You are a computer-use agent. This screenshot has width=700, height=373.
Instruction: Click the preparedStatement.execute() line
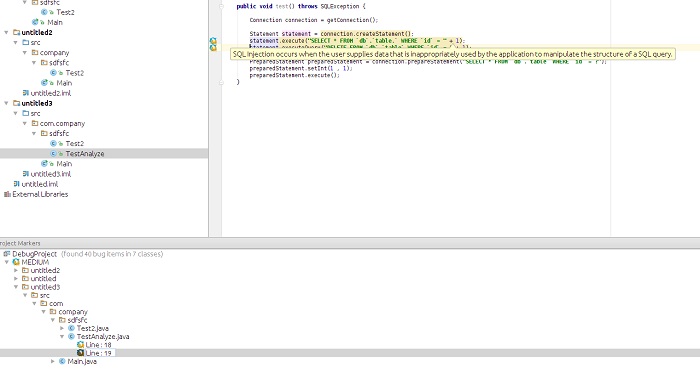(x=295, y=75)
